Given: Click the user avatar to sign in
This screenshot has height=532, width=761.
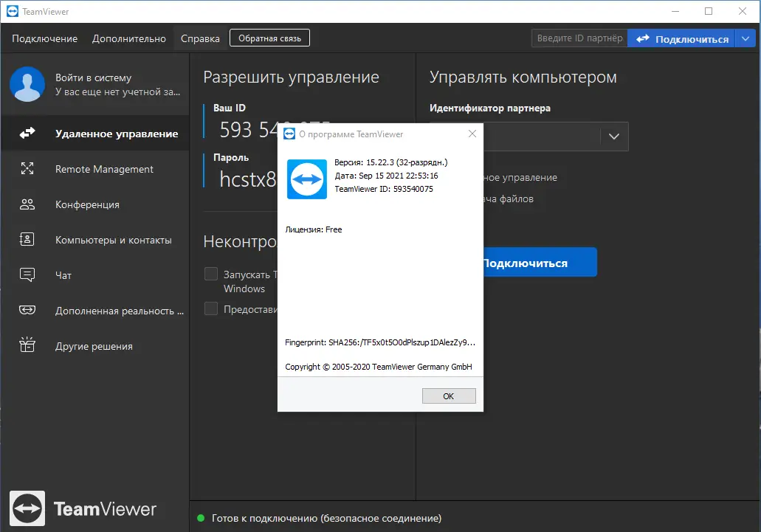Looking at the screenshot, I should click(27, 85).
